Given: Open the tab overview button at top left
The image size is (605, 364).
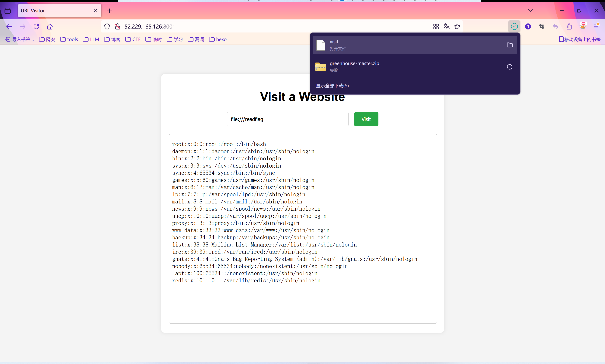Looking at the screenshot, I should coord(8,11).
